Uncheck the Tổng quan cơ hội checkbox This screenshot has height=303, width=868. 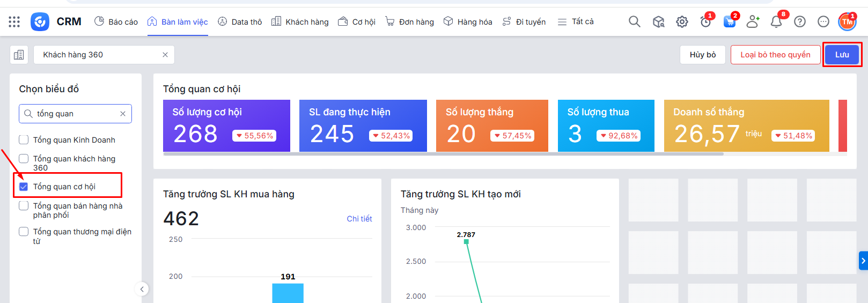[24, 187]
